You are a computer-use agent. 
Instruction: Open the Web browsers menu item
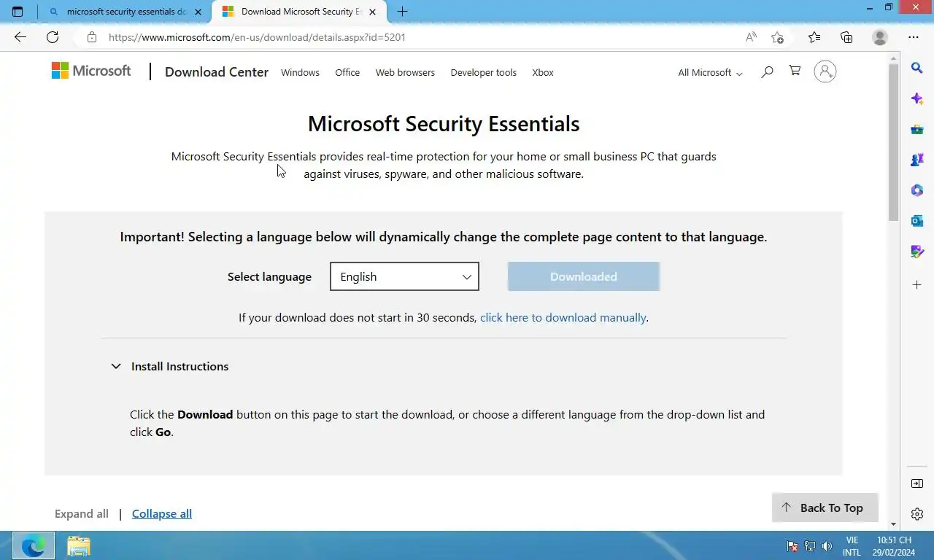(x=405, y=72)
